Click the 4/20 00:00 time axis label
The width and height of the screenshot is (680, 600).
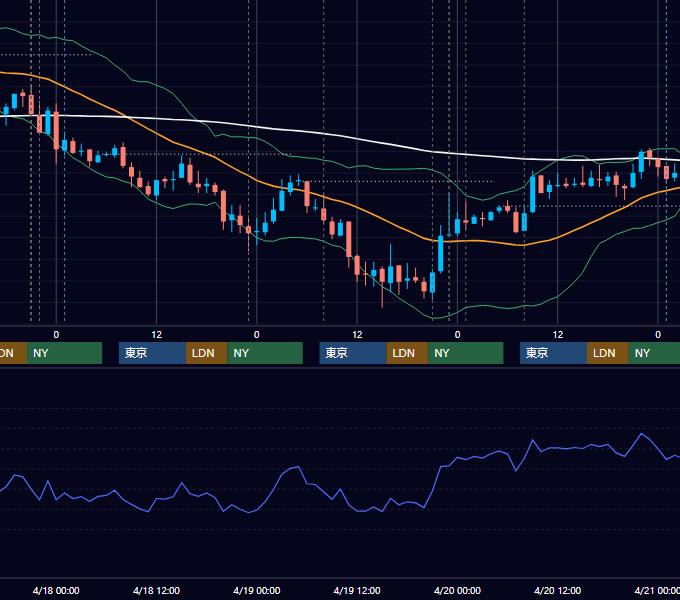[x=457, y=590]
